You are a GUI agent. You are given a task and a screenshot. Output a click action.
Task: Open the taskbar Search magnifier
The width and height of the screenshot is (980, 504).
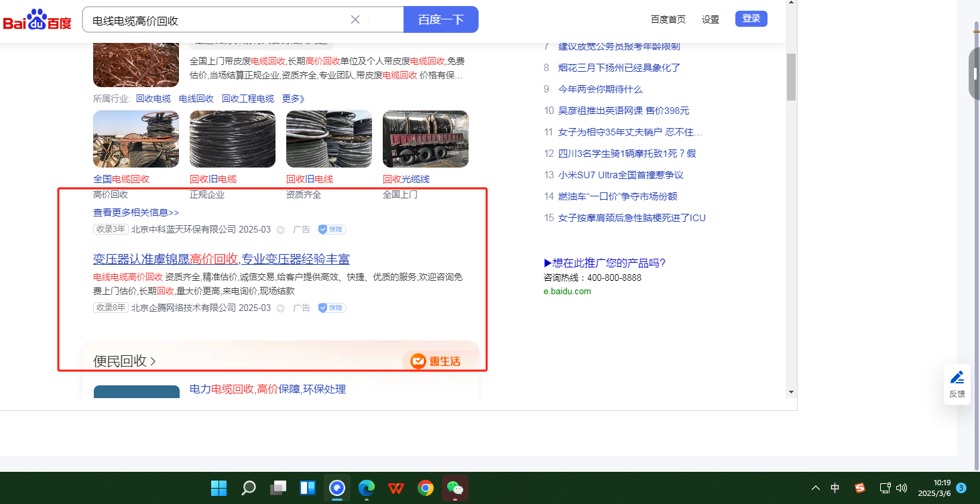tap(249, 488)
